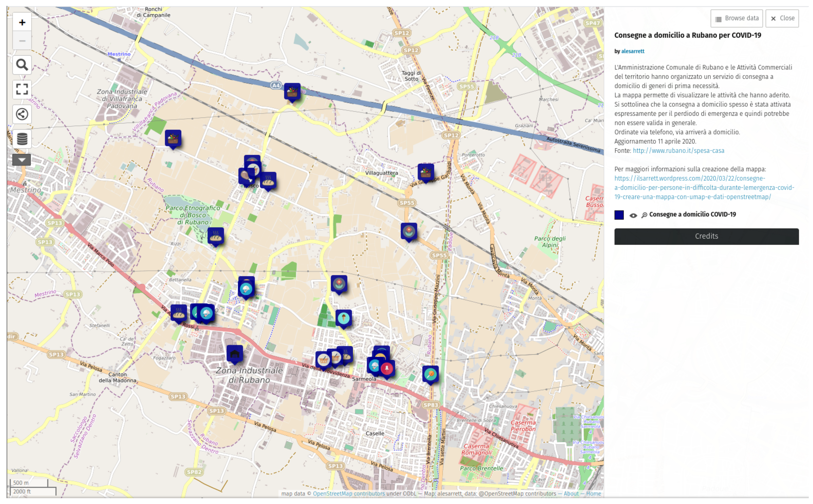This screenshot has height=504, width=813.
Task: Close the info side panel
Action: 782,18
